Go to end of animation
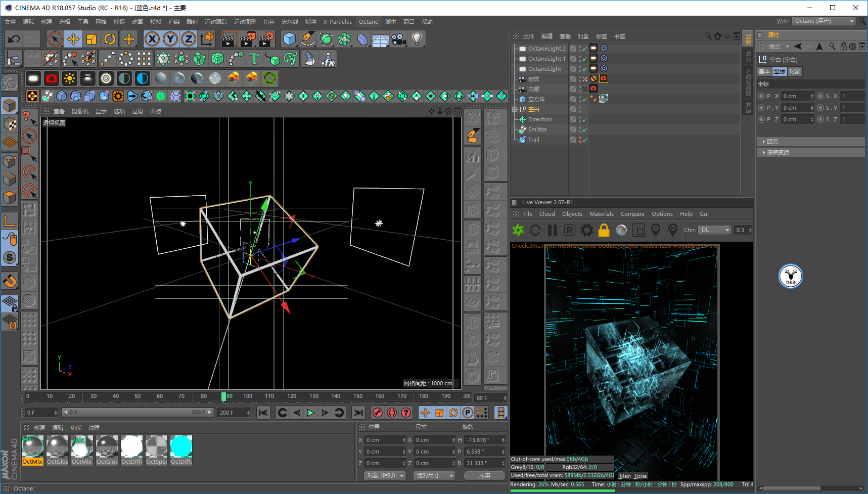The height and width of the screenshot is (494, 868). (x=358, y=413)
